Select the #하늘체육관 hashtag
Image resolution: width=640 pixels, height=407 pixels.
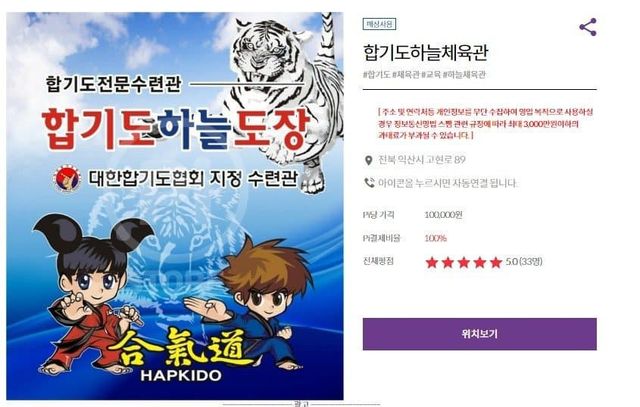464,75
